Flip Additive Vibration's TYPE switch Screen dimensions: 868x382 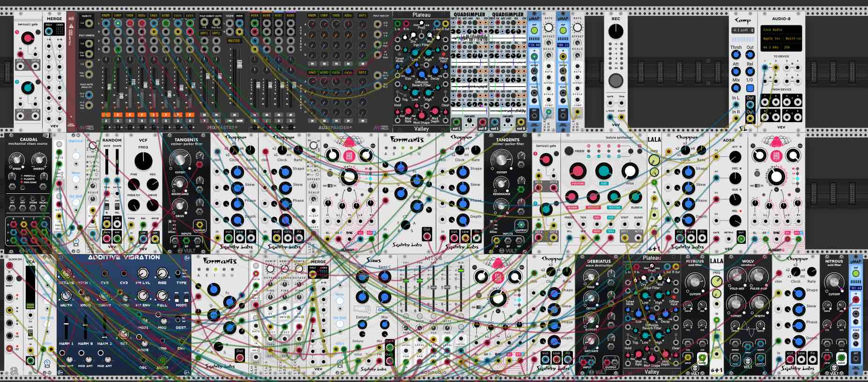tap(179, 273)
